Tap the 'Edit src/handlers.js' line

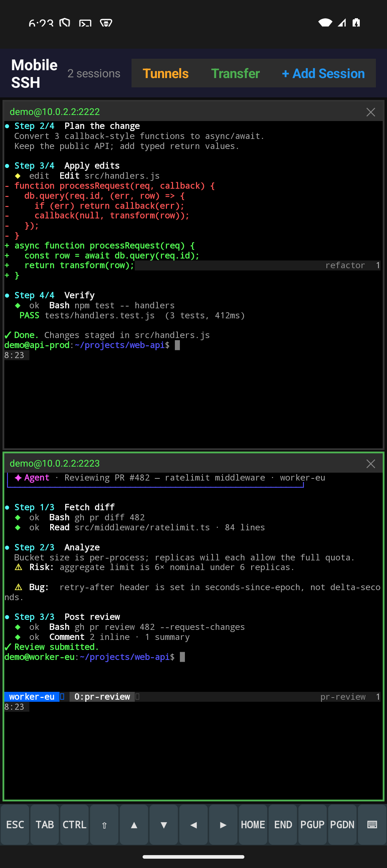[x=87, y=176]
